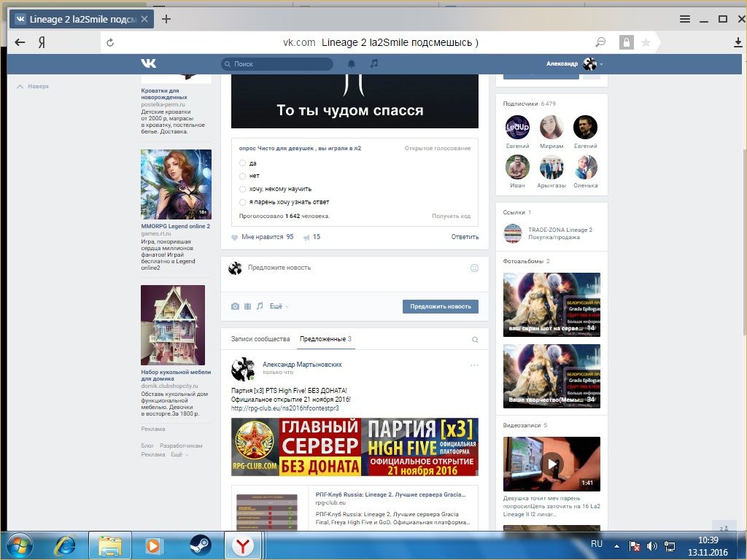The width and height of the screenshot is (747, 560).
Task: Open Windows Explorer taskbar icon
Action: tap(110, 545)
